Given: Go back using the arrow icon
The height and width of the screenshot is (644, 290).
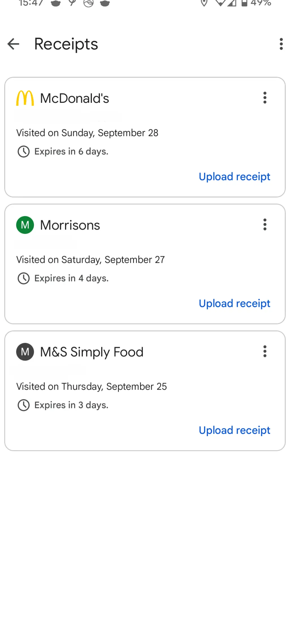Looking at the screenshot, I should click(13, 44).
